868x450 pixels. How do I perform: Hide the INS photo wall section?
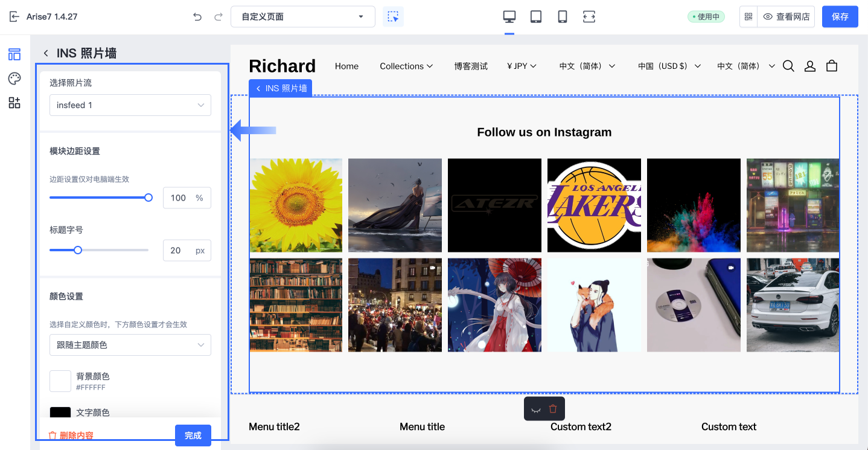pos(536,409)
